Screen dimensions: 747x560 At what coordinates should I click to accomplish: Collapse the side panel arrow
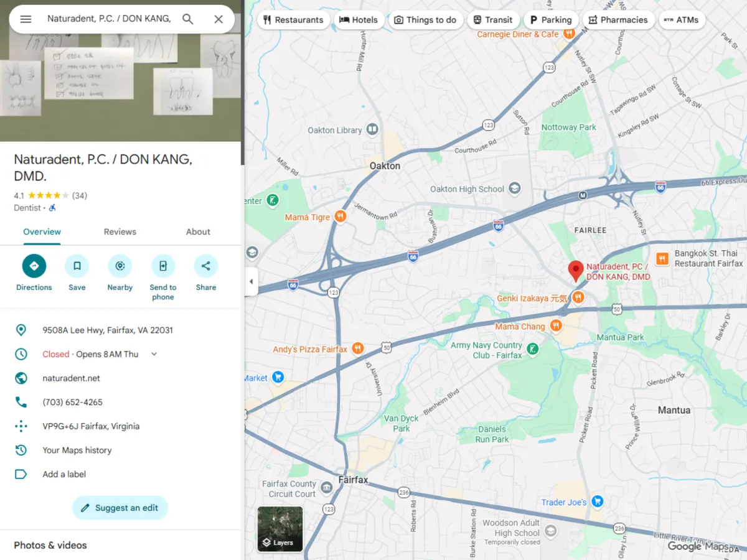251,282
